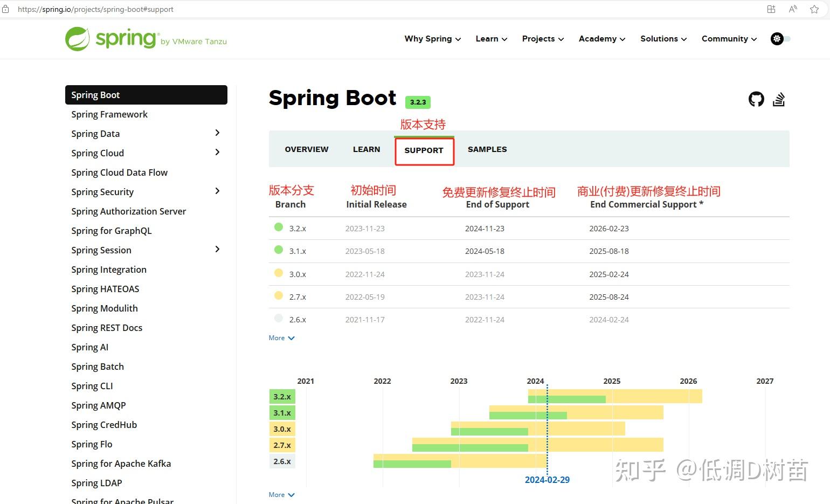Expand the Spring Cloud sidebar chevron

tap(217, 152)
